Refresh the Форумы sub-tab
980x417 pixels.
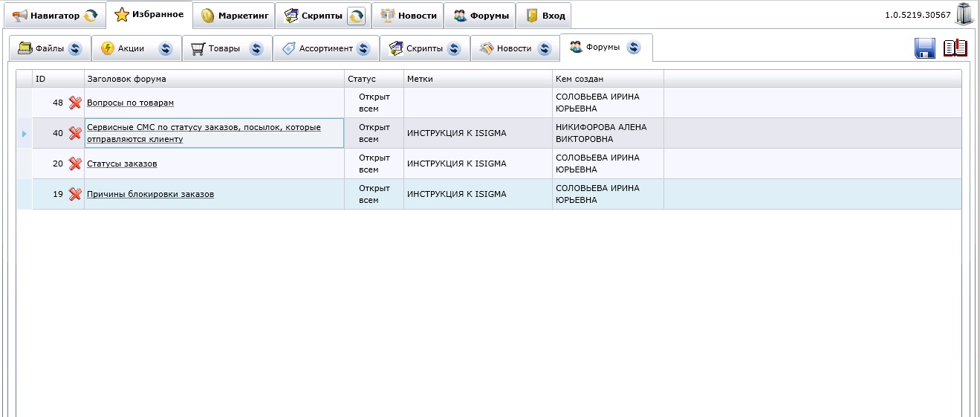coord(633,47)
